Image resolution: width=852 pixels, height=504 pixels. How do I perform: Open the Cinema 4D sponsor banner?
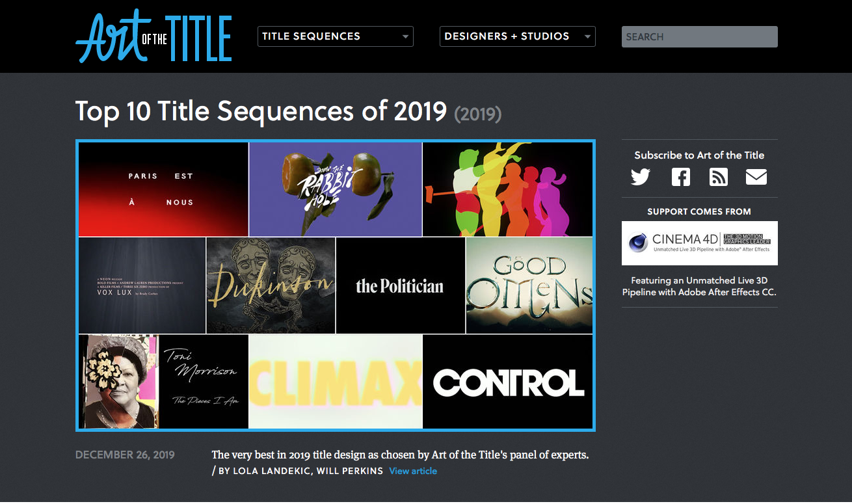(x=700, y=243)
